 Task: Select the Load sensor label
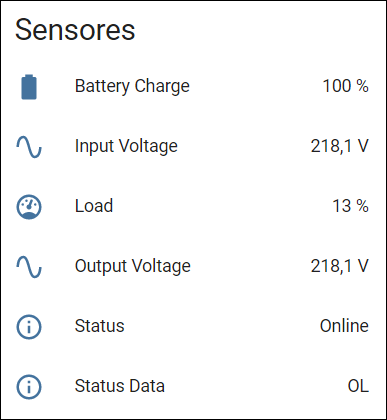[94, 206]
